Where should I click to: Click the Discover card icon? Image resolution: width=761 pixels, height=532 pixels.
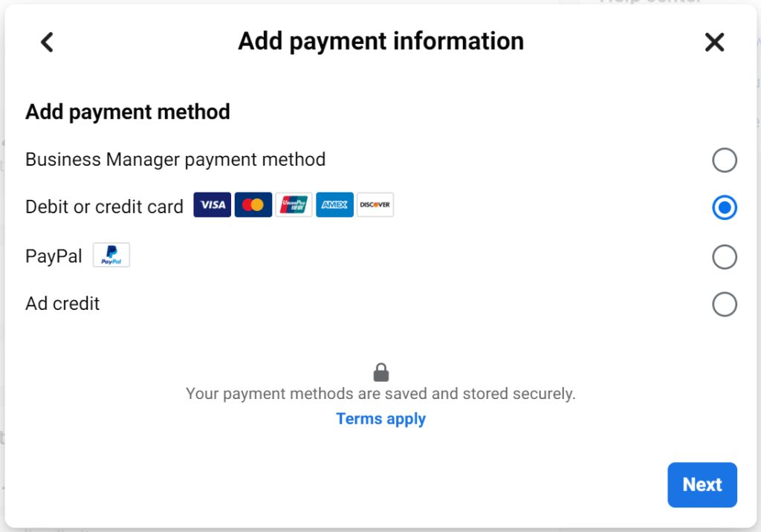[375, 204]
